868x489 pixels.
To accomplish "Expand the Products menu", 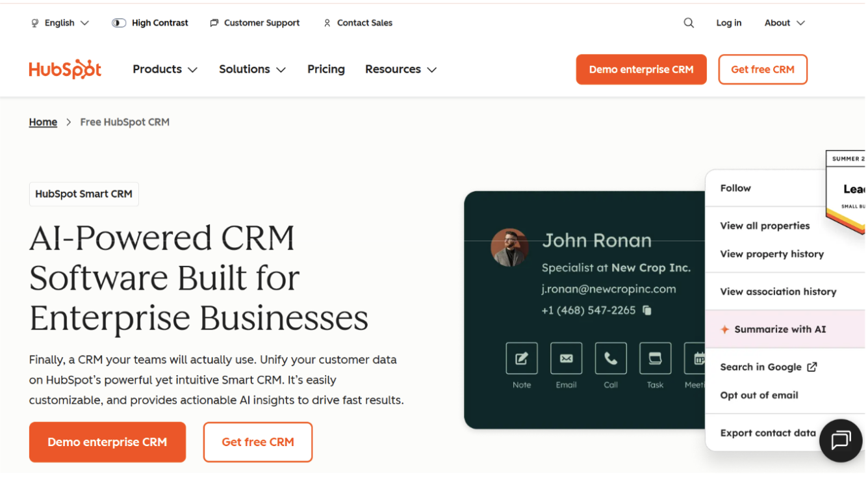I will (x=165, y=70).
